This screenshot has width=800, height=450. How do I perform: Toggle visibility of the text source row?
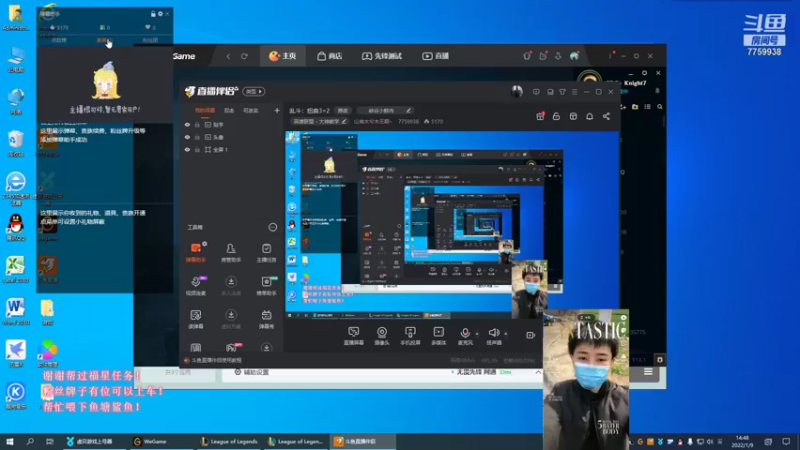[187, 124]
